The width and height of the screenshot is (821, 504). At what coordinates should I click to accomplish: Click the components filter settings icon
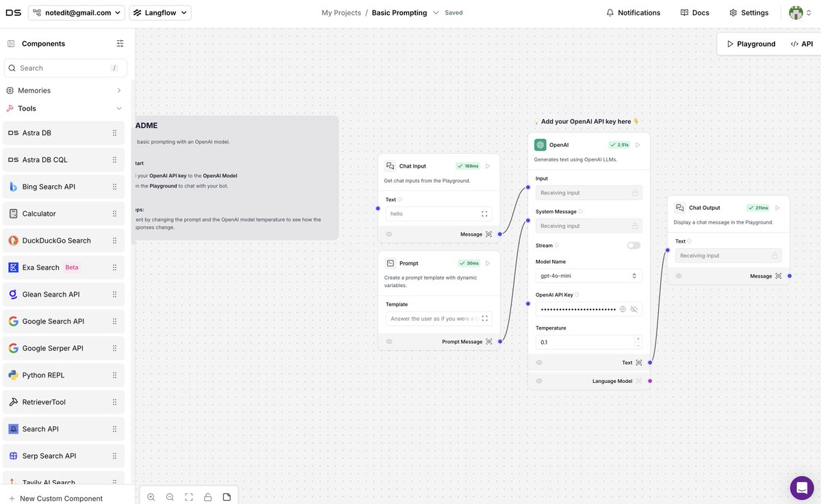pos(120,44)
